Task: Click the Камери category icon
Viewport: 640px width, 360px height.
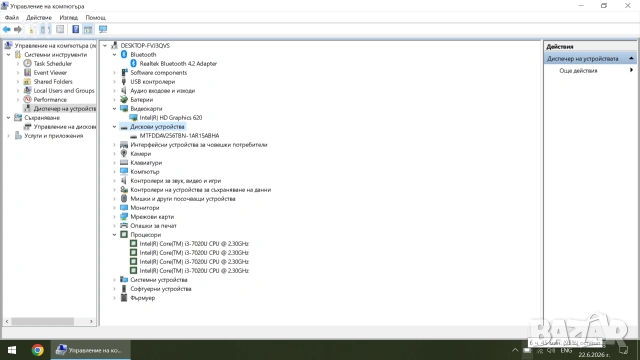Action: pyautogui.click(x=124, y=153)
